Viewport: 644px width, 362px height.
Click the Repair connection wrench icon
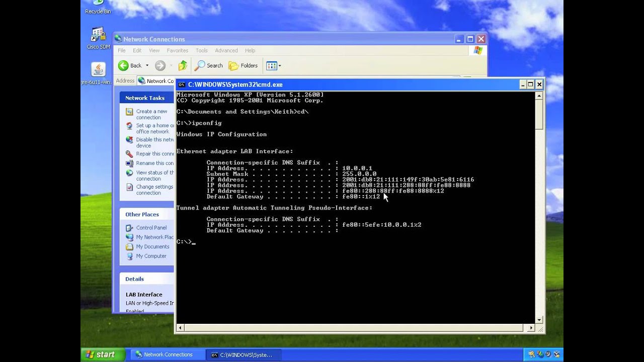tap(129, 154)
